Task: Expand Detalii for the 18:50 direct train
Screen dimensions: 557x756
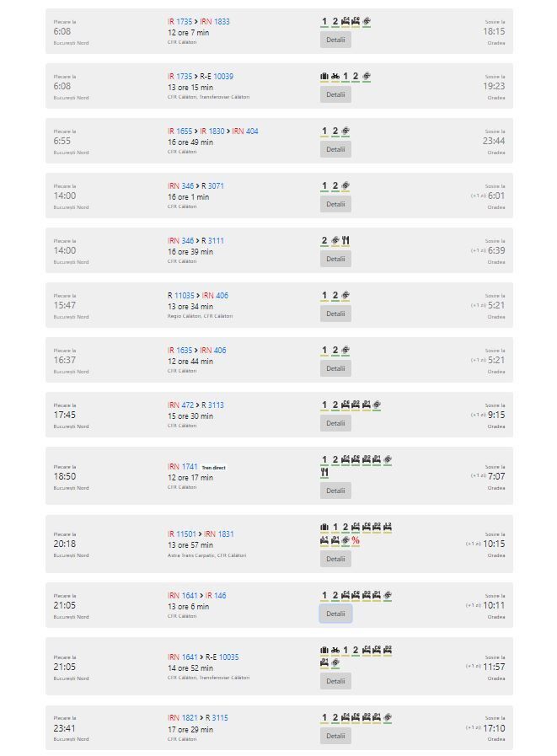Action: 335,491
